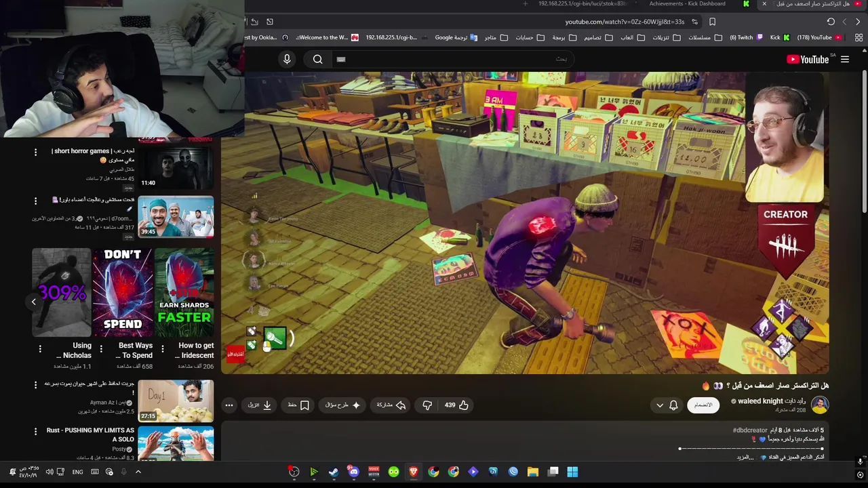Viewport: 868px width, 488px height.
Task: Show hidden tray icons chevron
Action: 138,472
